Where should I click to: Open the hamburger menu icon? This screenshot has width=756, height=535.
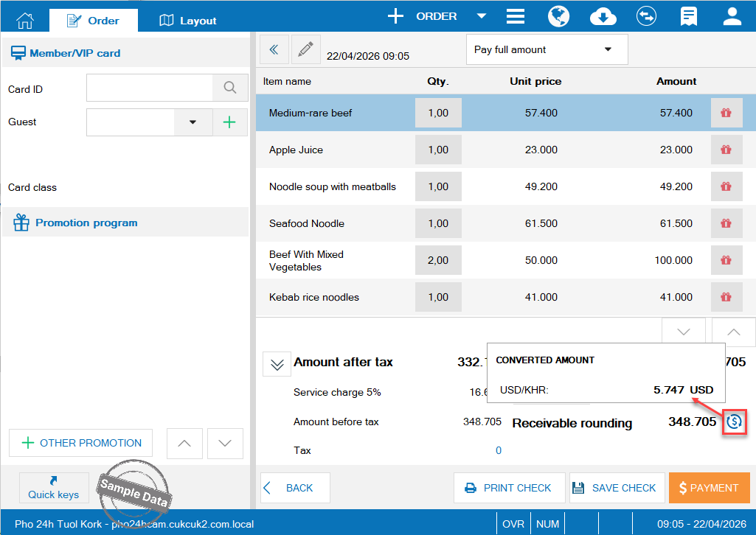click(x=516, y=16)
